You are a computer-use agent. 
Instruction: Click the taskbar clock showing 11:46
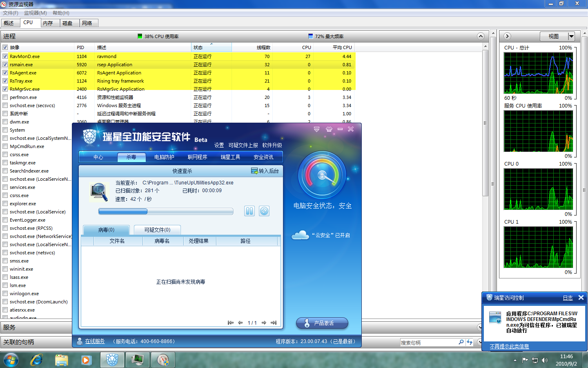[x=566, y=357]
